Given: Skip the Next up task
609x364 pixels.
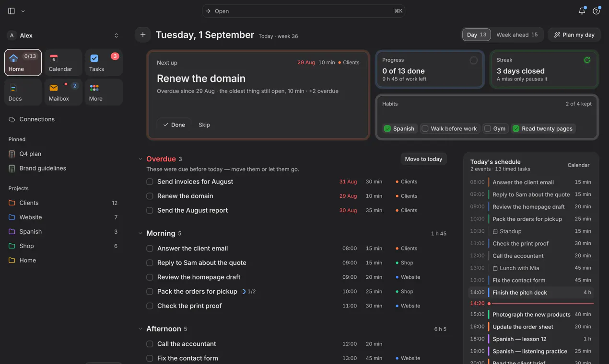Looking at the screenshot, I should click(x=204, y=125).
